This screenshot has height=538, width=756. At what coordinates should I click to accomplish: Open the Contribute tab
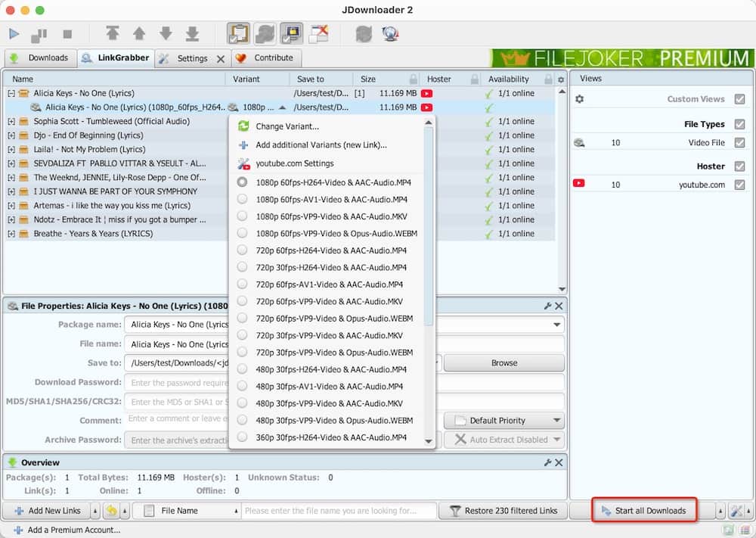coord(266,58)
